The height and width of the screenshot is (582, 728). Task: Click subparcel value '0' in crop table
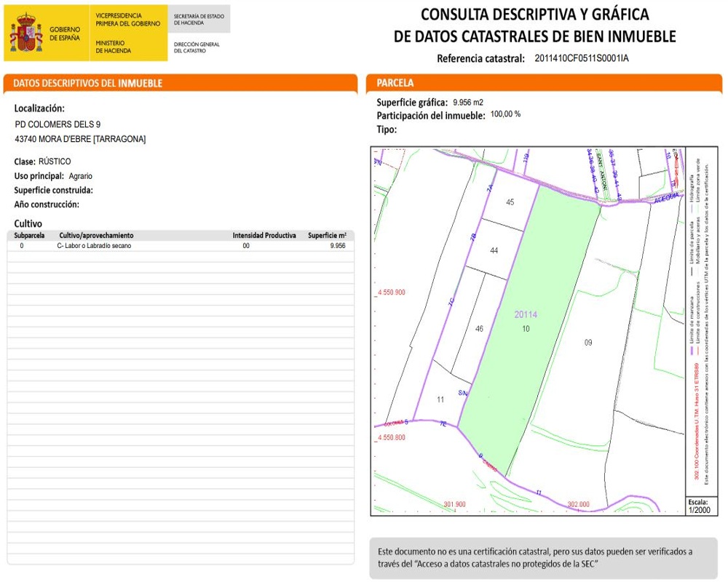[22, 245]
